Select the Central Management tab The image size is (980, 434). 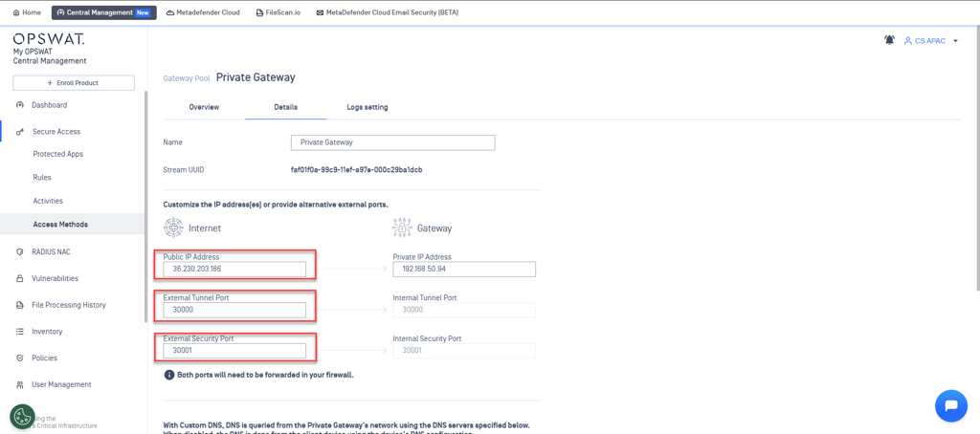[103, 12]
